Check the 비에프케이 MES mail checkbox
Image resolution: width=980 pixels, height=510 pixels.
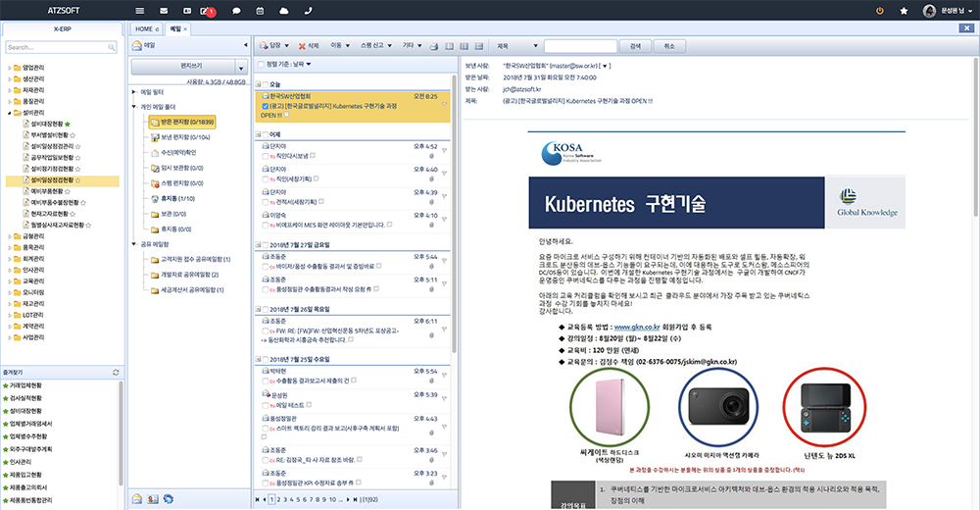266,226
